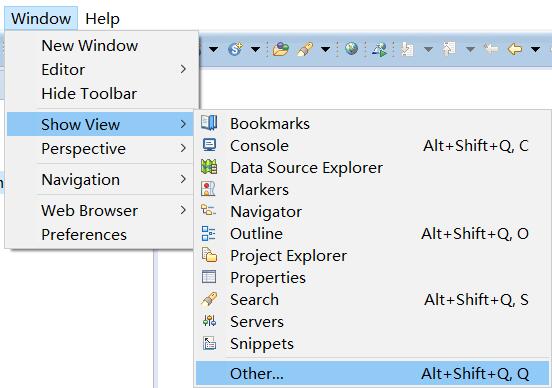The image size is (552, 388).
Task: Open Navigation submenu entry
Action: (100, 180)
